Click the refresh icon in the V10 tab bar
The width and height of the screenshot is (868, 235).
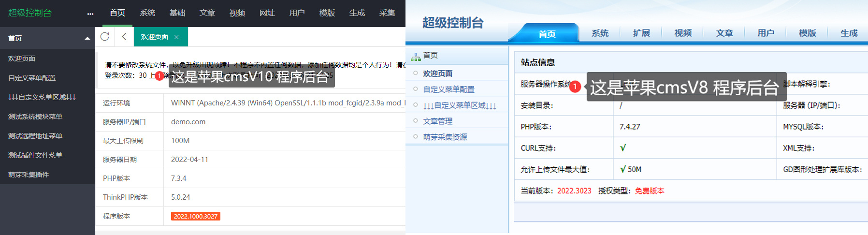(105, 37)
